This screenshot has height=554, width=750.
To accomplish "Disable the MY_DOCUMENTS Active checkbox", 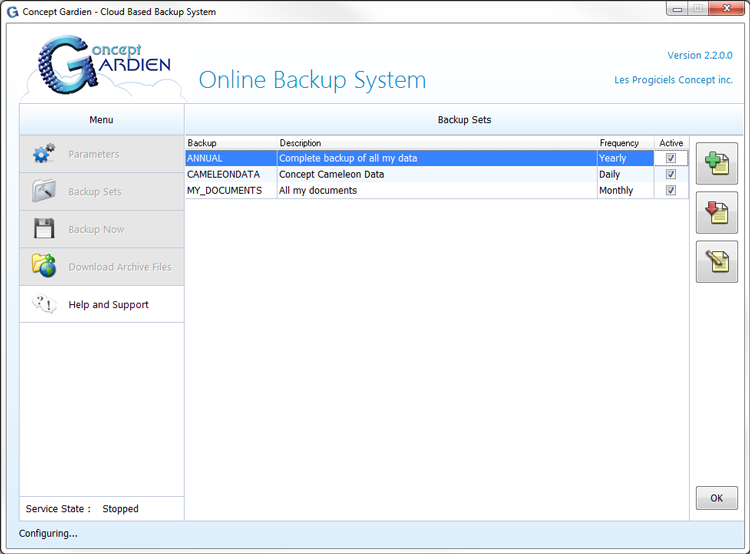I will point(671,190).
